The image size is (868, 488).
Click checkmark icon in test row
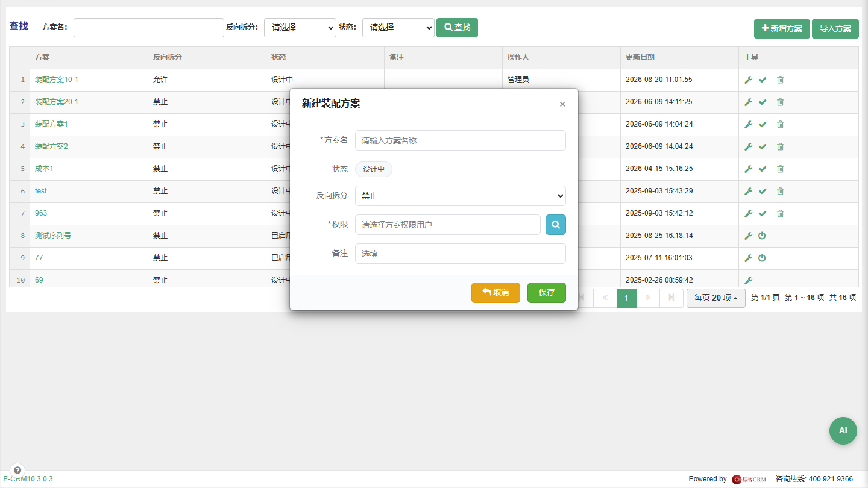[763, 191]
